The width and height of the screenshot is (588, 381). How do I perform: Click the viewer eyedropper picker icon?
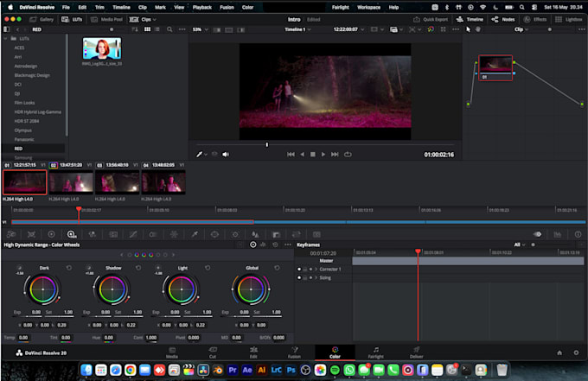(x=200, y=155)
